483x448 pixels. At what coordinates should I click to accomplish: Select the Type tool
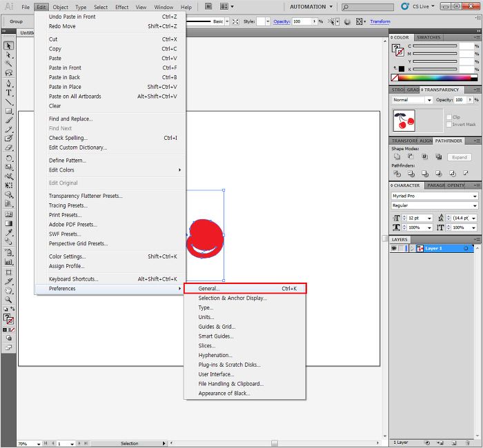point(8,92)
